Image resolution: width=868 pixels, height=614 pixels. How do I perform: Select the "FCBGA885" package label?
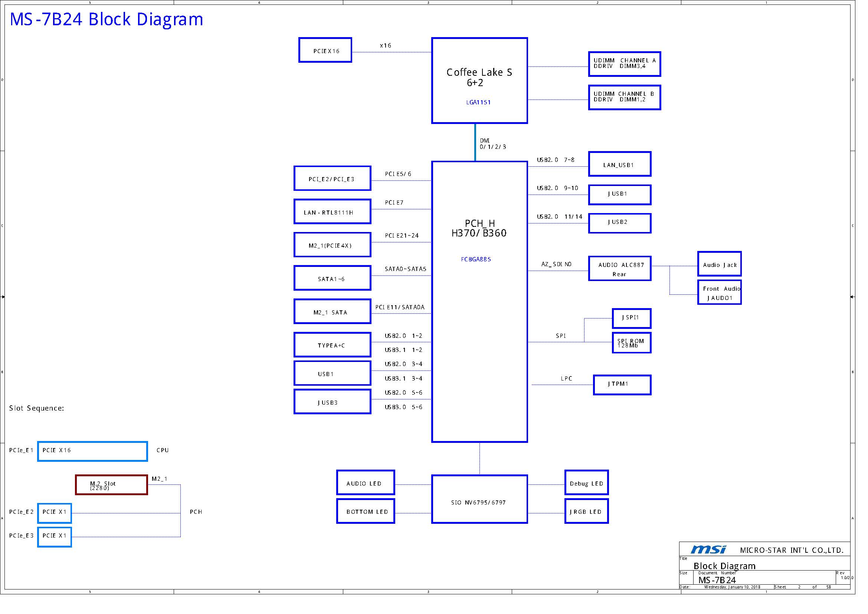pyautogui.click(x=476, y=259)
